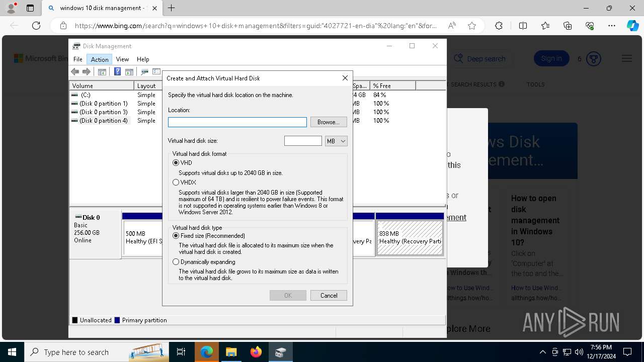Click the Sign in button on Bing
This screenshot has height=362, width=644.
click(551, 59)
